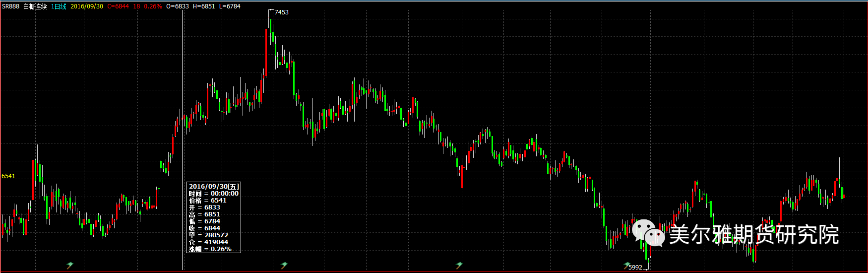Click the 5992 low price label
This screenshot has width=868, height=273.
pos(635,268)
